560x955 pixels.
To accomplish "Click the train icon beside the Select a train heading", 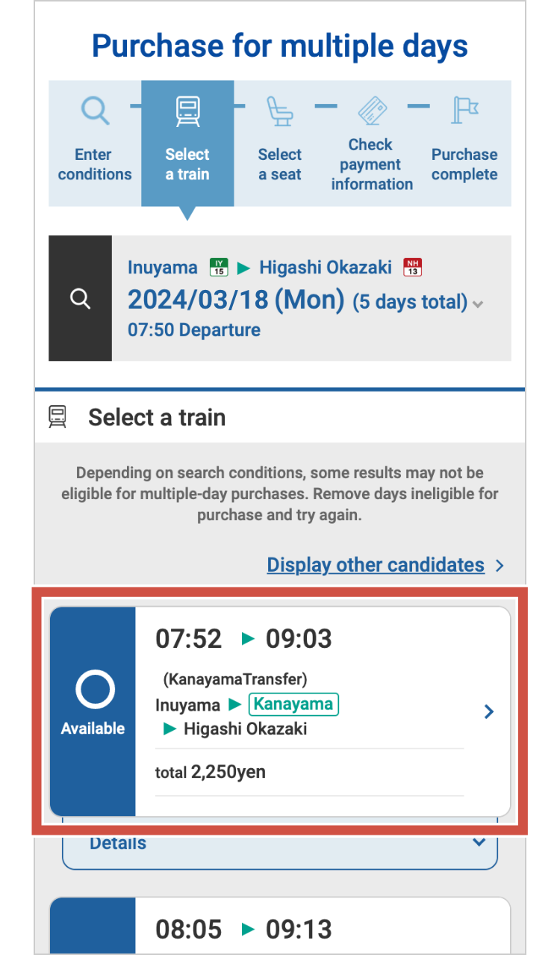I will coord(57,417).
